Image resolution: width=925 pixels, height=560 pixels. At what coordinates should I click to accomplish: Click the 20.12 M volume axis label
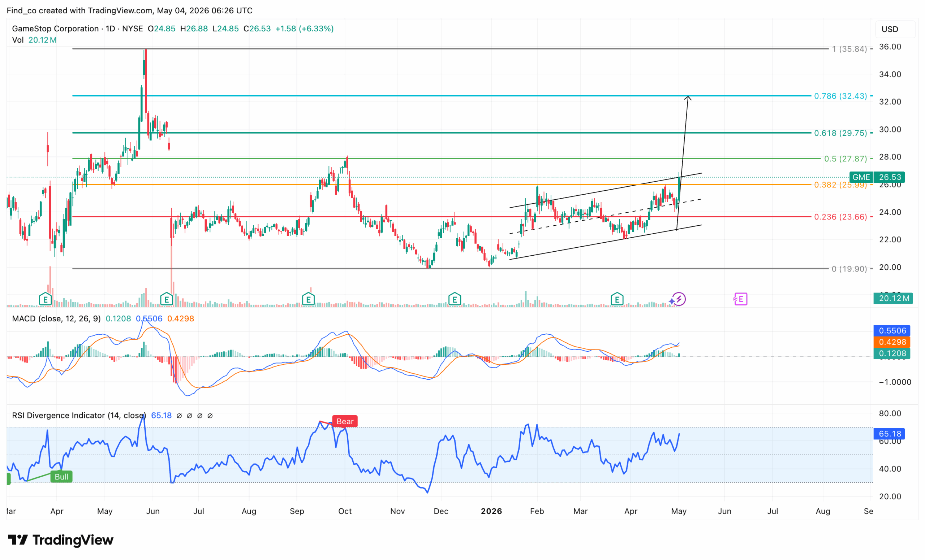(x=893, y=299)
